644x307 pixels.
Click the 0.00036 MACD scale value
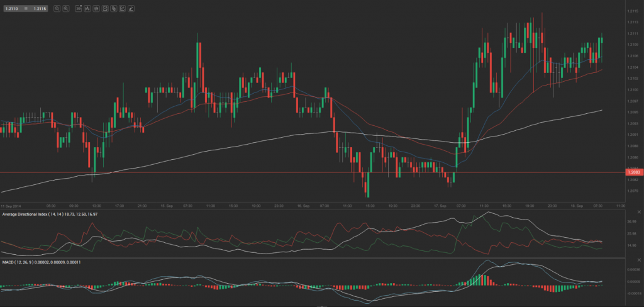click(635, 270)
